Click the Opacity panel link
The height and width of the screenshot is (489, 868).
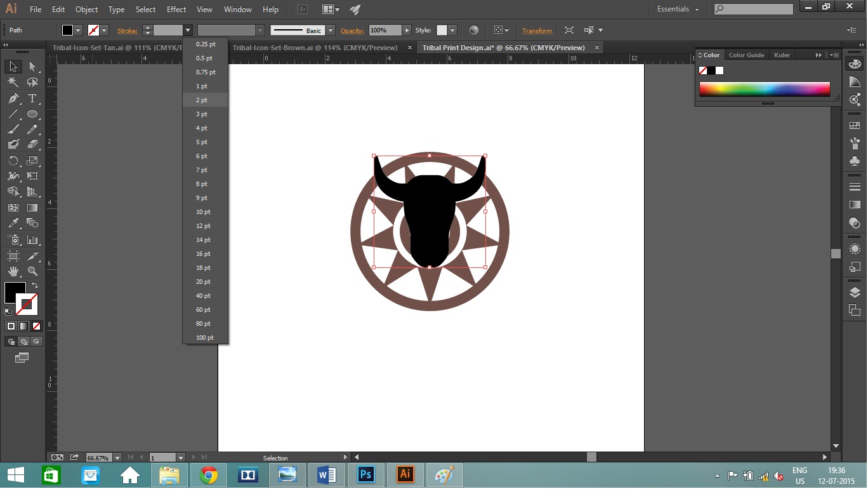click(x=352, y=30)
